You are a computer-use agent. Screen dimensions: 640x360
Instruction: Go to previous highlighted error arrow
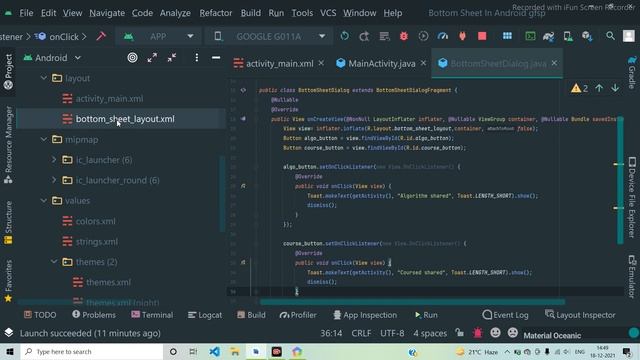[x=599, y=88]
